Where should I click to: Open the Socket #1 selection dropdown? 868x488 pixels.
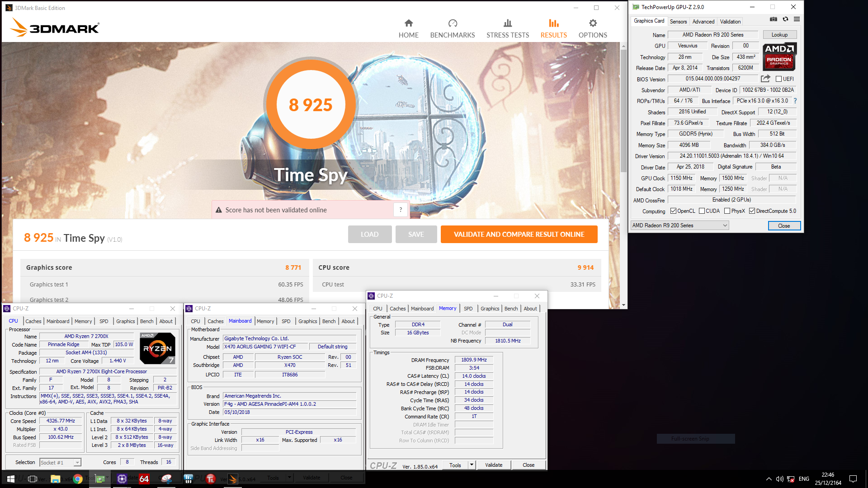(60, 462)
